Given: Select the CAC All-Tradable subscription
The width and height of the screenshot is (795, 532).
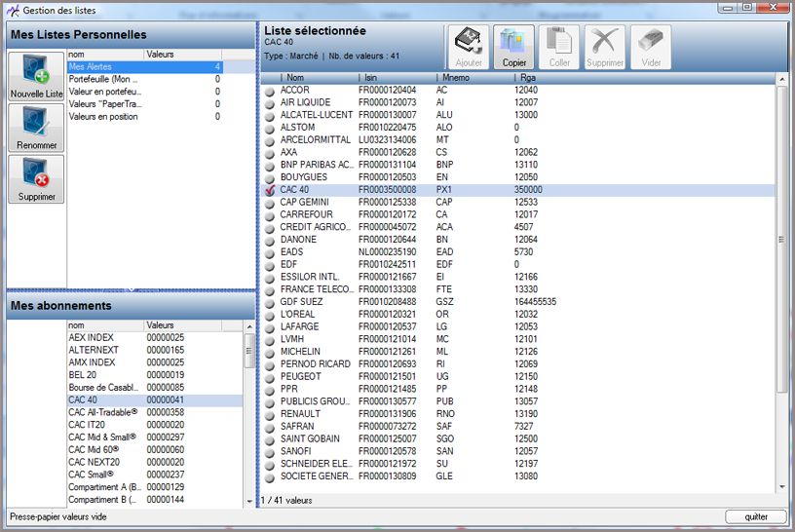Looking at the screenshot, I should point(155,412).
